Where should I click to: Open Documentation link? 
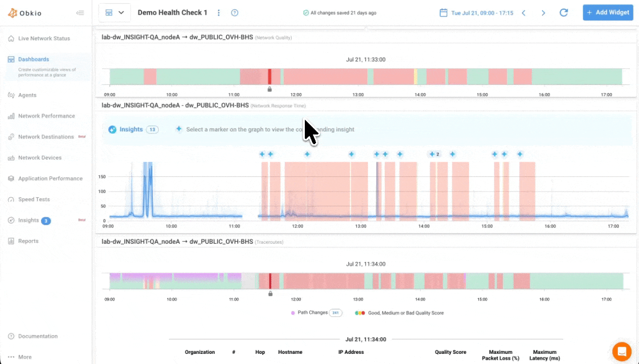(38, 336)
